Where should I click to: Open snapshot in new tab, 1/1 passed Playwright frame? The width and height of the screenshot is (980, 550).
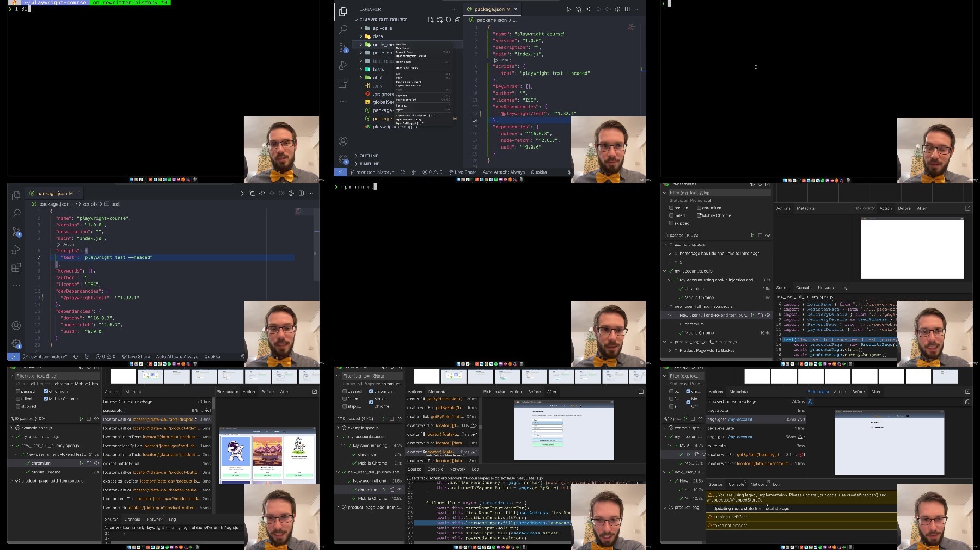[x=967, y=208]
